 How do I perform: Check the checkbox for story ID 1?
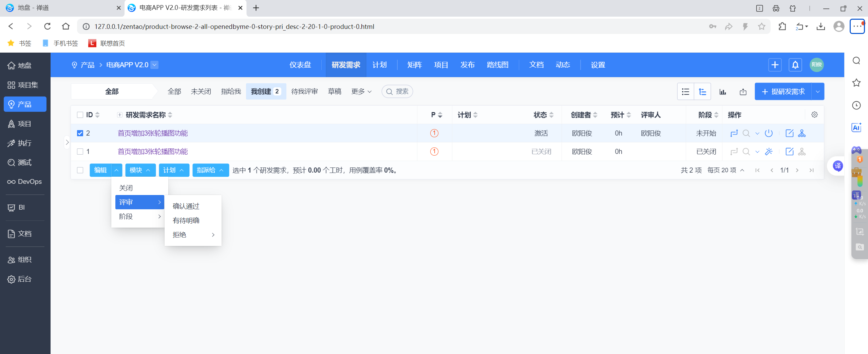tap(79, 152)
